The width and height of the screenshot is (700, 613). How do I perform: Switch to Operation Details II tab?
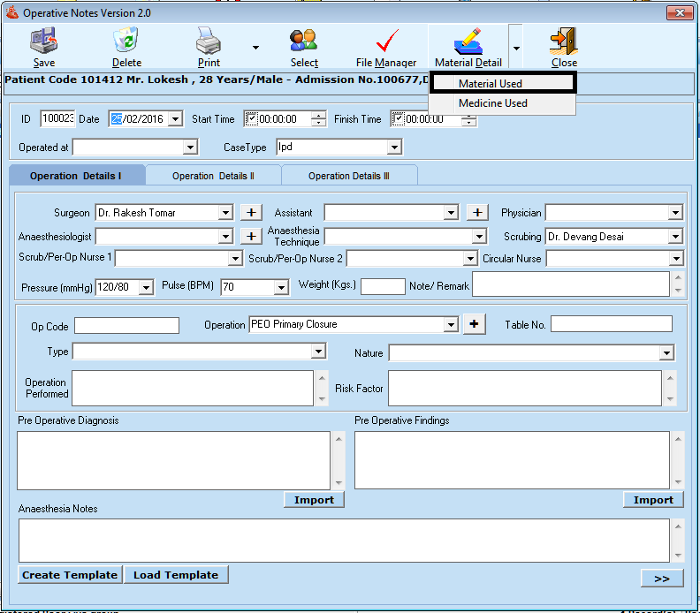click(x=213, y=176)
